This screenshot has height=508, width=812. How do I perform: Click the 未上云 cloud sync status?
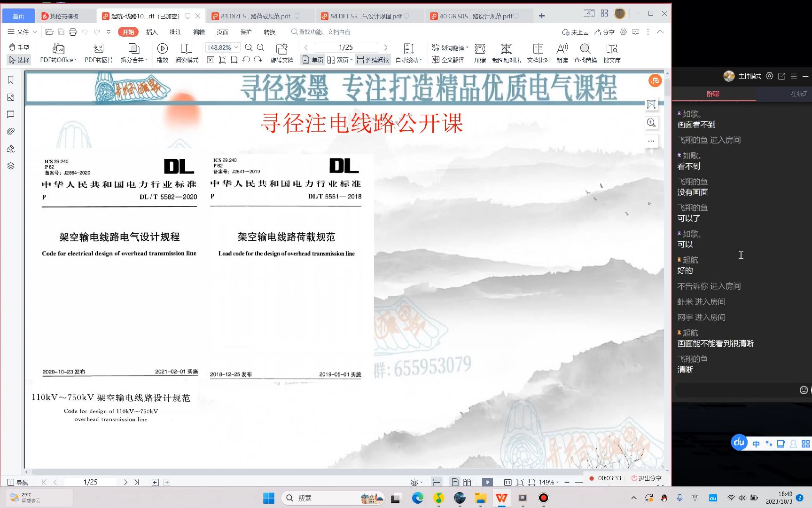click(x=575, y=32)
